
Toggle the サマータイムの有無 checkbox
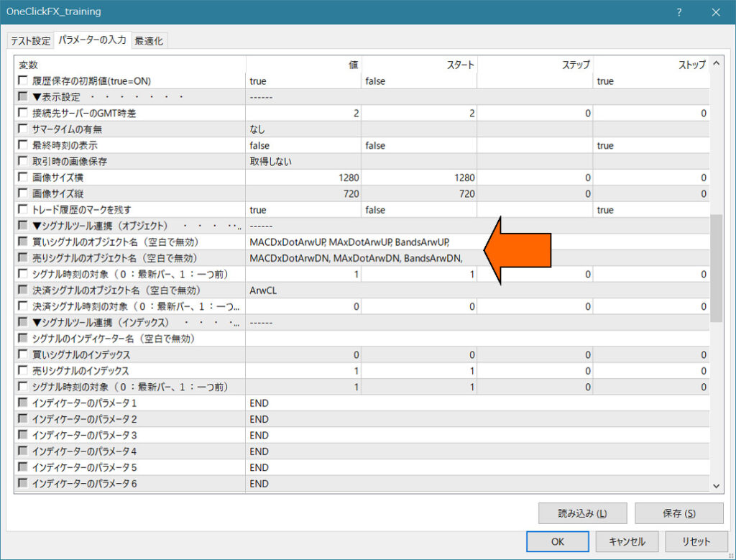click(23, 129)
